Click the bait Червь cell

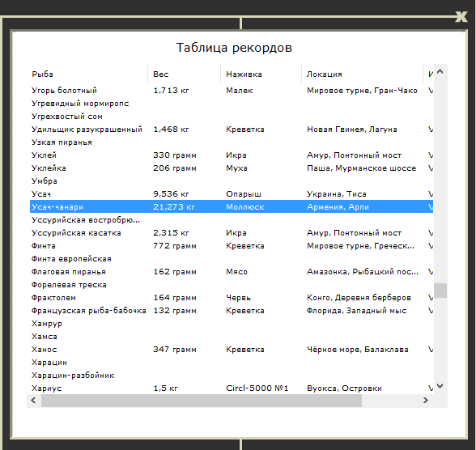pyautogui.click(x=238, y=298)
